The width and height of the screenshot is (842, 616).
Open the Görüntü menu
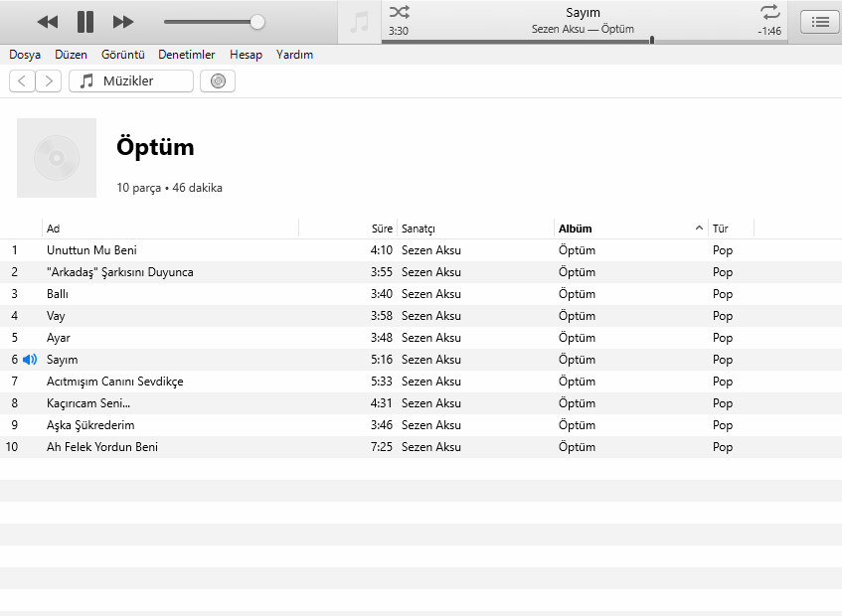tap(123, 55)
